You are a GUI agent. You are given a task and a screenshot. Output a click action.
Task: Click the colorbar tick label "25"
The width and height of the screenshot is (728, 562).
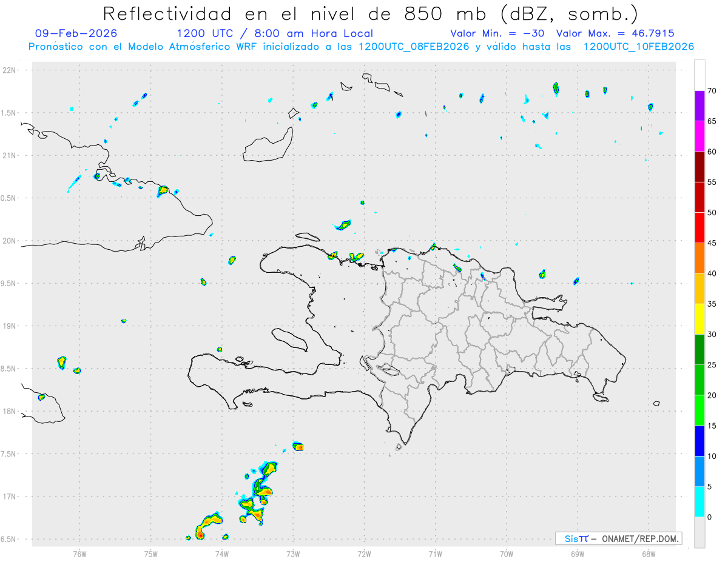pos(712,365)
